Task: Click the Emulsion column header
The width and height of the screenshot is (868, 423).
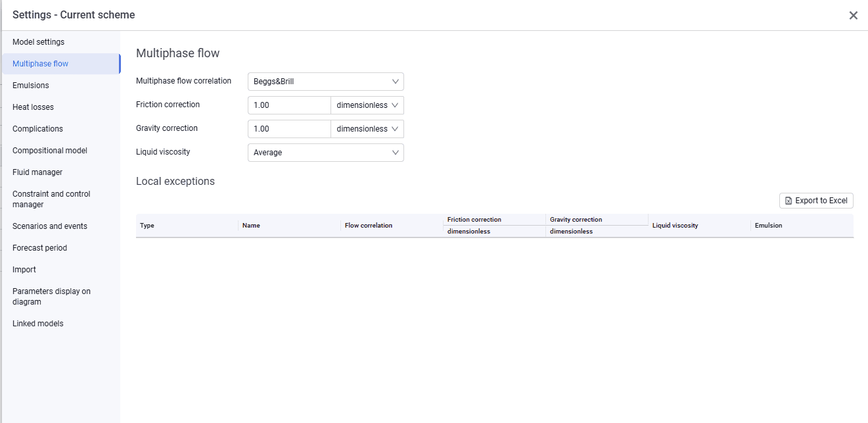Action: point(802,226)
